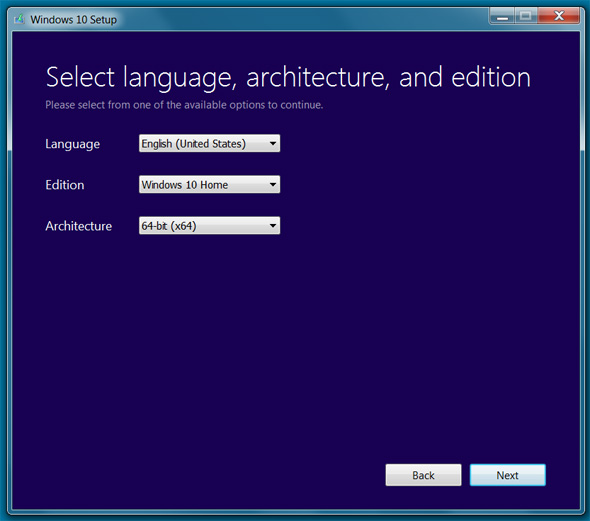This screenshot has width=590, height=521.
Task: Click the 'Please select from one of the available options' text
Action: tap(184, 105)
